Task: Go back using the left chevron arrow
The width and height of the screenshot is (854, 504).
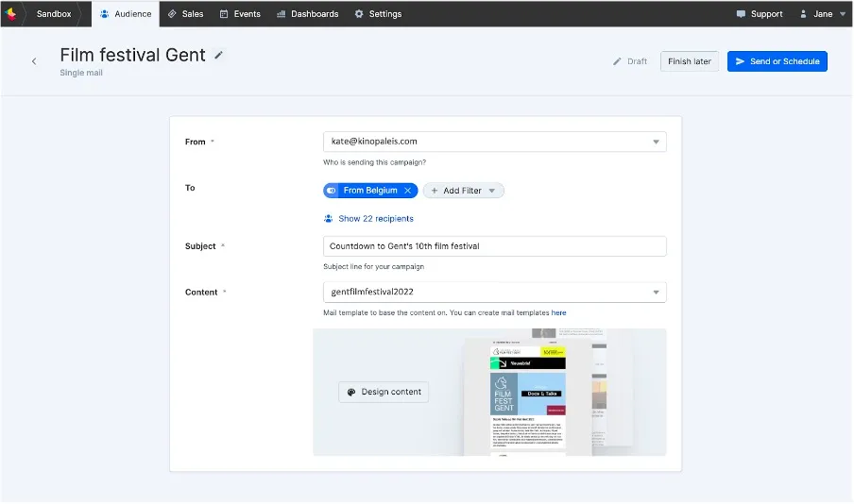Action: click(34, 61)
